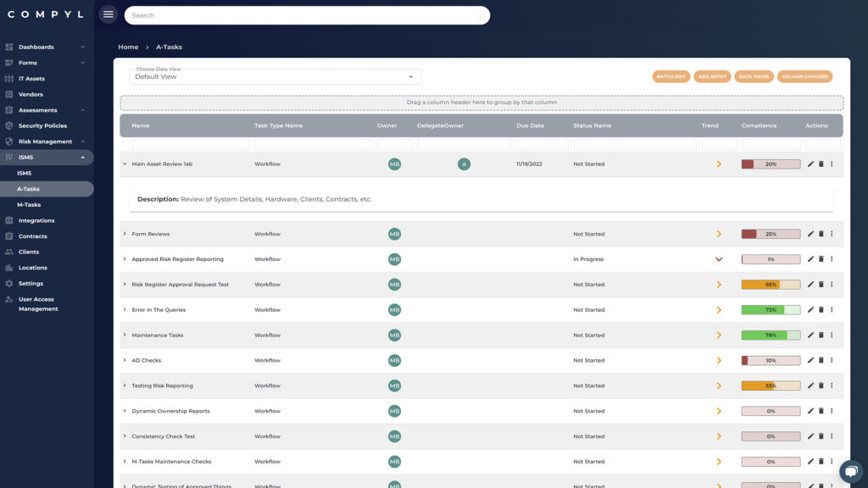Sort by the Due Date column header
868x488 pixels.
click(530, 125)
